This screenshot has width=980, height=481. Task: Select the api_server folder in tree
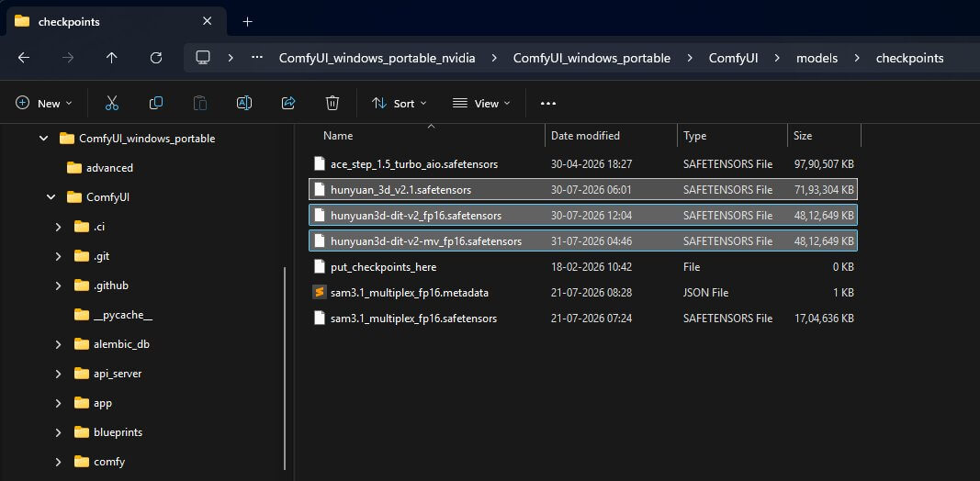pyautogui.click(x=118, y=374)
